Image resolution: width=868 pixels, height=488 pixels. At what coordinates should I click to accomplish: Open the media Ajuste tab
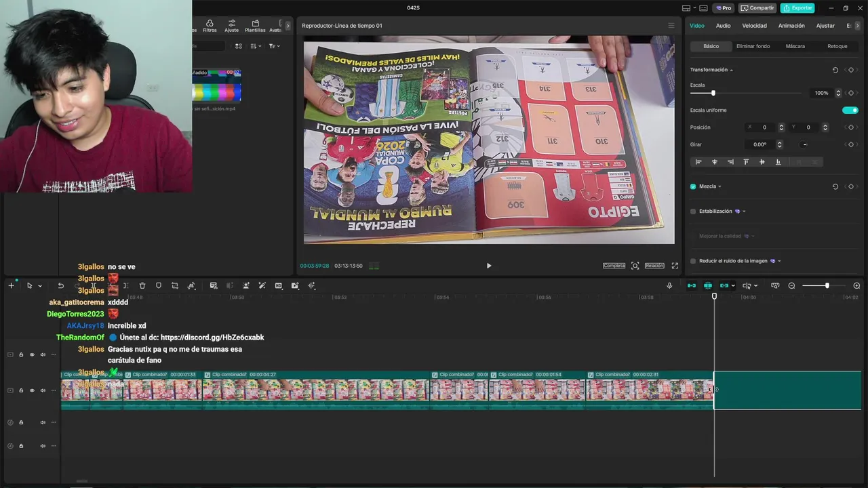(x=231, y=26)
